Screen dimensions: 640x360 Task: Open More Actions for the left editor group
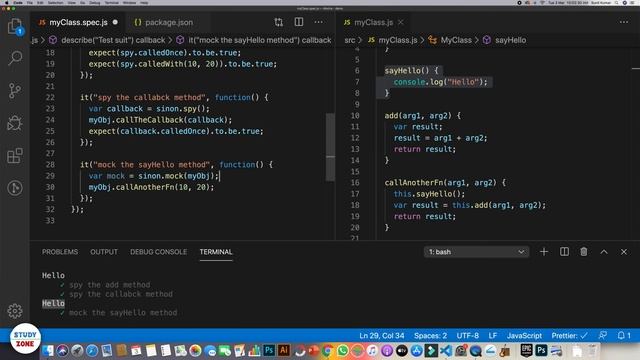pyautogui.click(x=319, y=22)
